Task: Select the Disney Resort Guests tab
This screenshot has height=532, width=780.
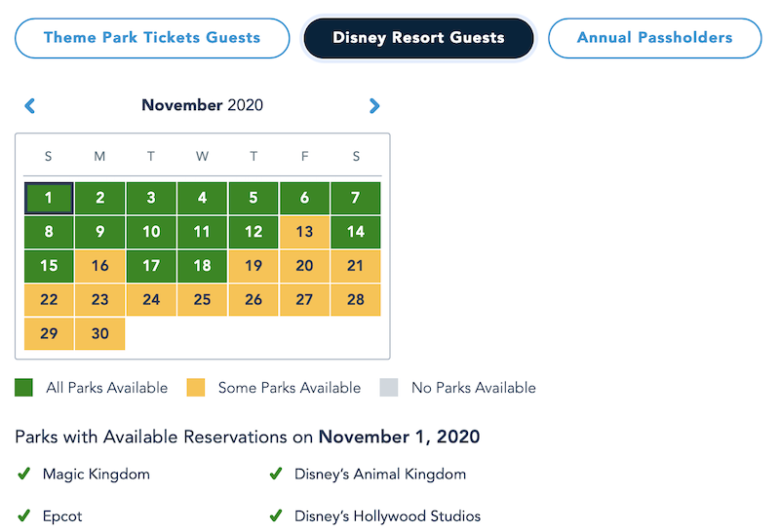Action: click(x=418, y=38)
